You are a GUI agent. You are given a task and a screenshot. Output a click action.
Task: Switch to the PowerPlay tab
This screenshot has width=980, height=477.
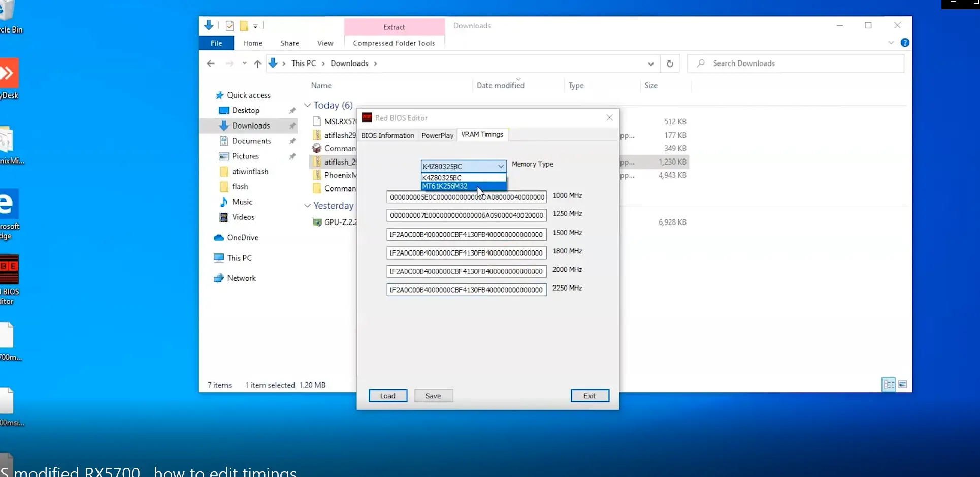(x=437, y=135)
